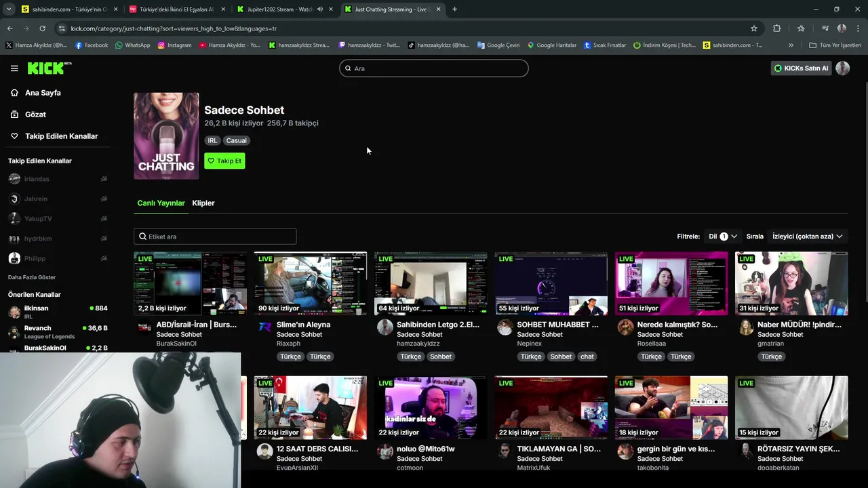Image resolution: width=868 pixels, height=488 pixels.
Task: Expand Daha Fazla Göster in sidebar
Action: (x=32, y=277)
